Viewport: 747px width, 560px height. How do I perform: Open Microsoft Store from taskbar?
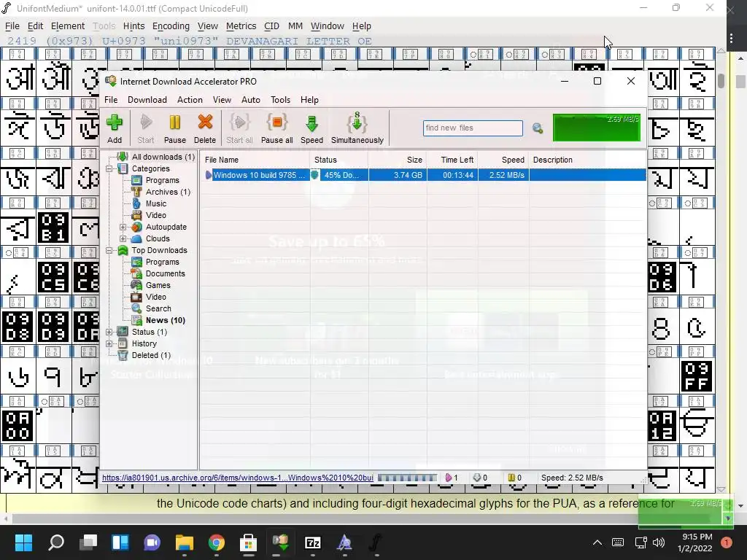(248, 542)
